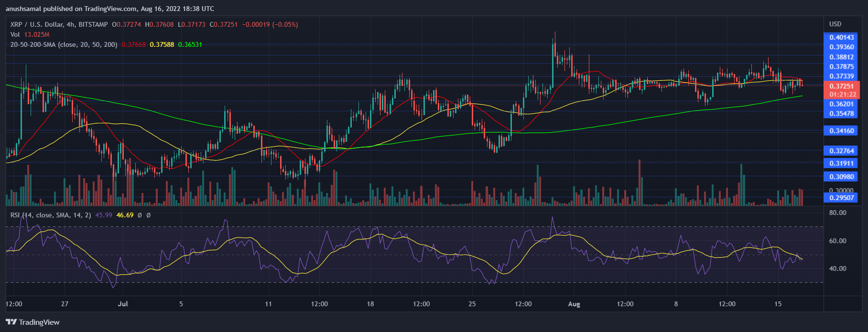Click the TradingView logo at bottom left
This screenshot has height=332, width=868.
[x=33, y=322]
